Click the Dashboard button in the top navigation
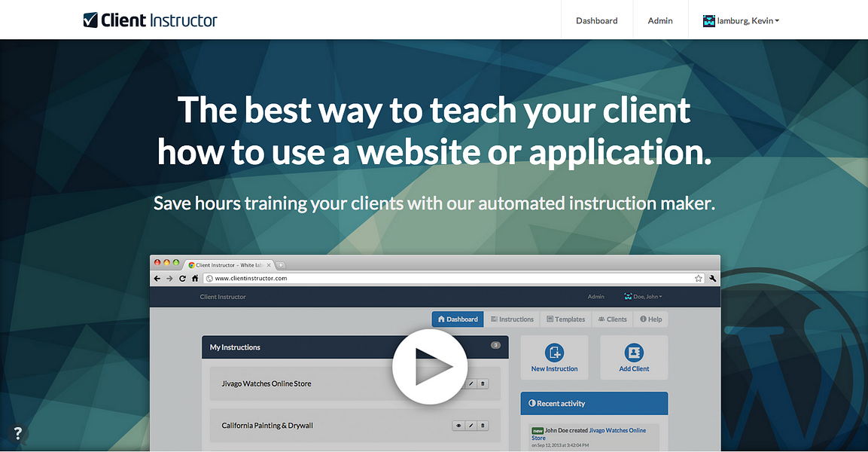The height and width of the screenshot is (452, 868). (596, 20)
